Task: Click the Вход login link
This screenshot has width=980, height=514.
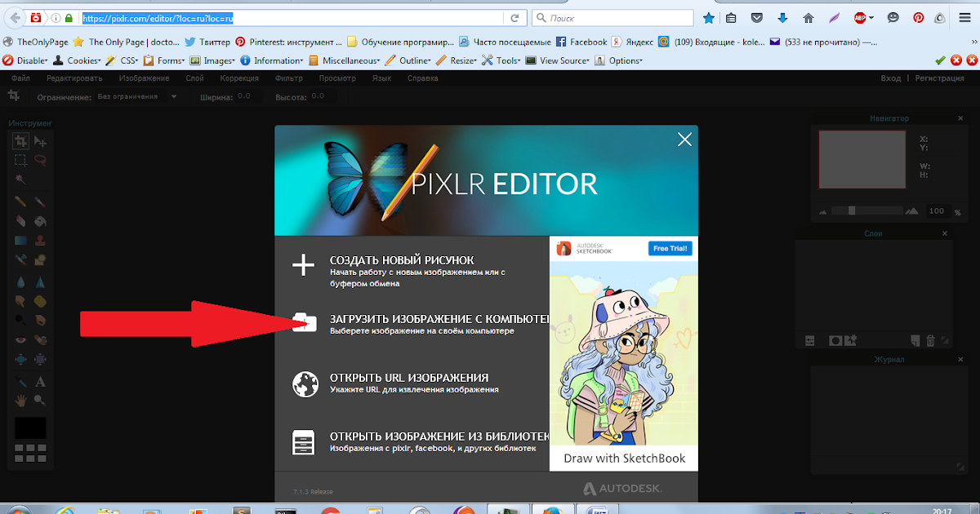Action: click(x=891, y=78)
